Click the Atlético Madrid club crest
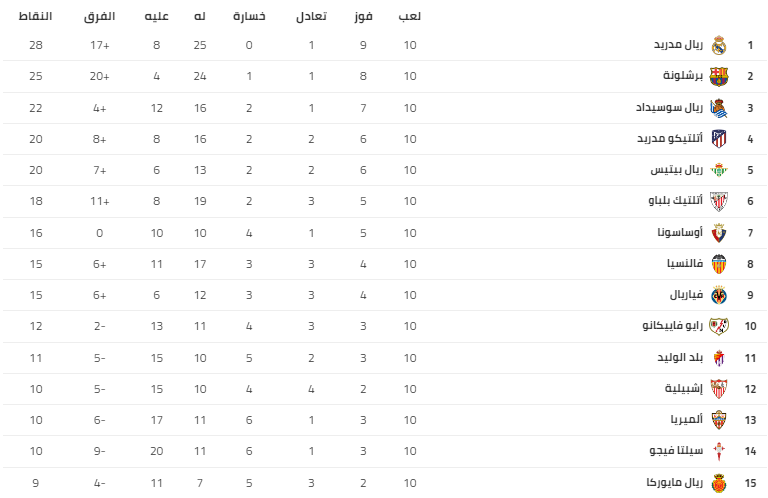The width and height of the screenshot is (768, 498). 718,138
